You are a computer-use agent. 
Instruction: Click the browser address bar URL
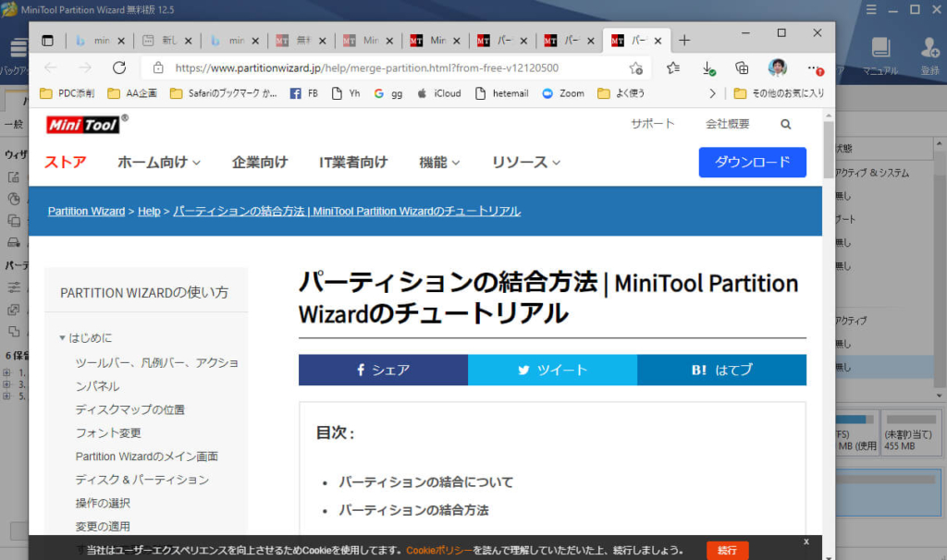point(366,68)
